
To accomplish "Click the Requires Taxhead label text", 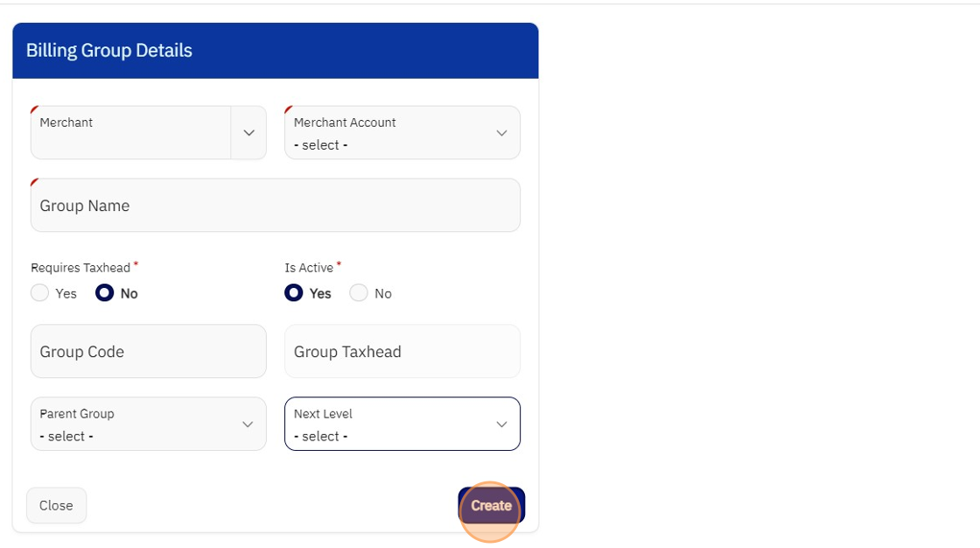I will pyautogui.click(x=80, y=268).
